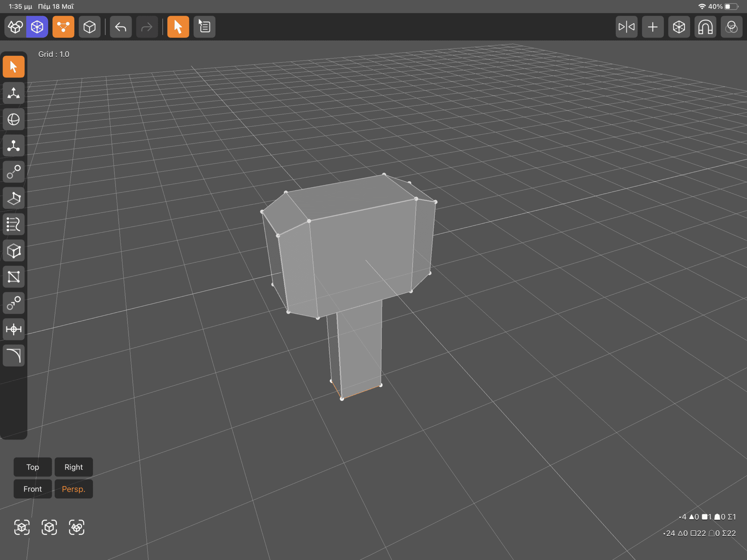Image resolution: width=747 pixels, height=560 pixels.
Task: Open the overlapping circles material icon
Action: point(732,27)
